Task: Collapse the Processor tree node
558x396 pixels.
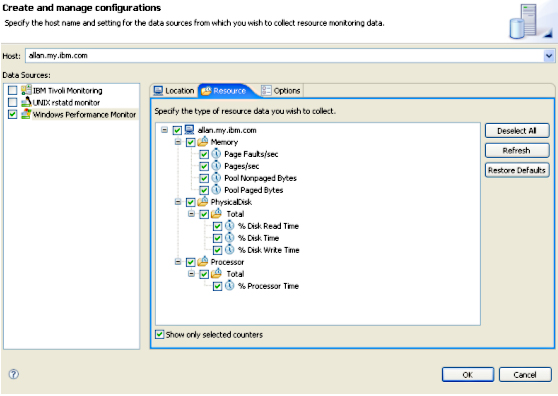Action: 178,262
